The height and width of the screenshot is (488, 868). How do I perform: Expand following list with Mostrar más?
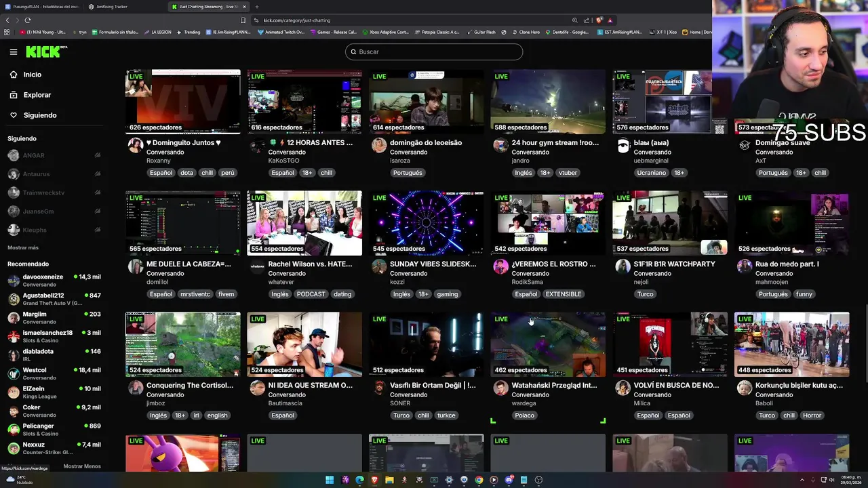coord(23,247)
